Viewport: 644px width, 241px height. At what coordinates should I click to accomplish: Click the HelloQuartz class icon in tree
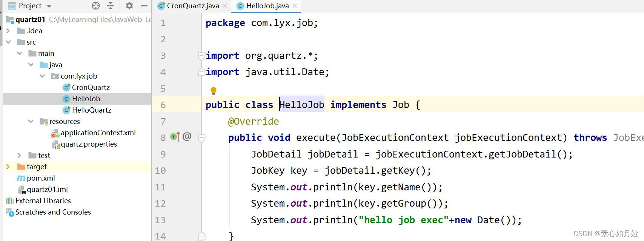click(66, 110)
